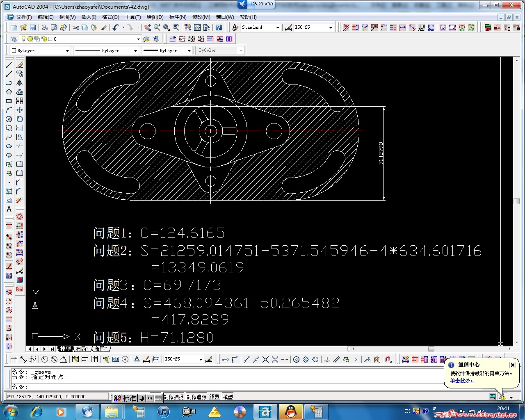Switch to the 布局1 layout tab
The height and width of the screenshot is (420, 525).
click(x=82, y=349)
